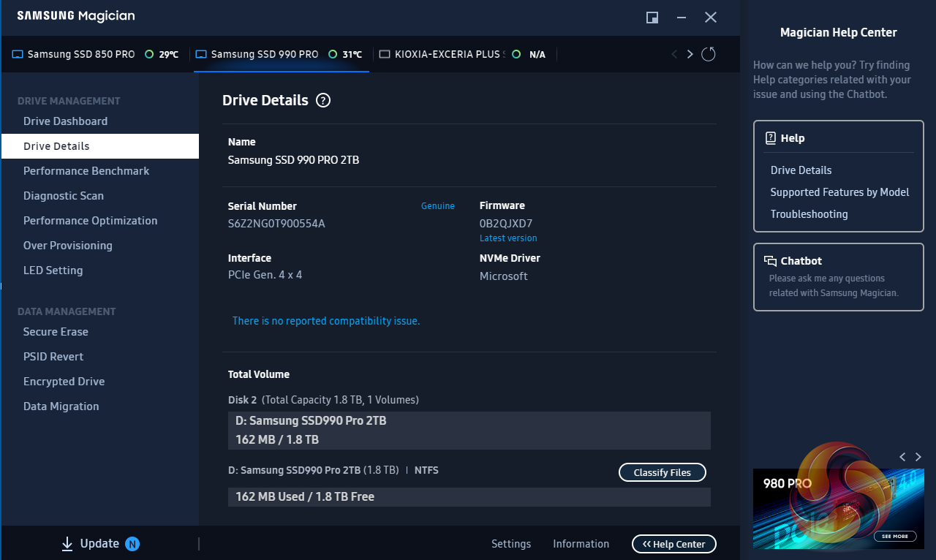936x560 pixels.
Task: Click the 162 MB / 1.8 TB volume bar
Action: click(469, 431)
